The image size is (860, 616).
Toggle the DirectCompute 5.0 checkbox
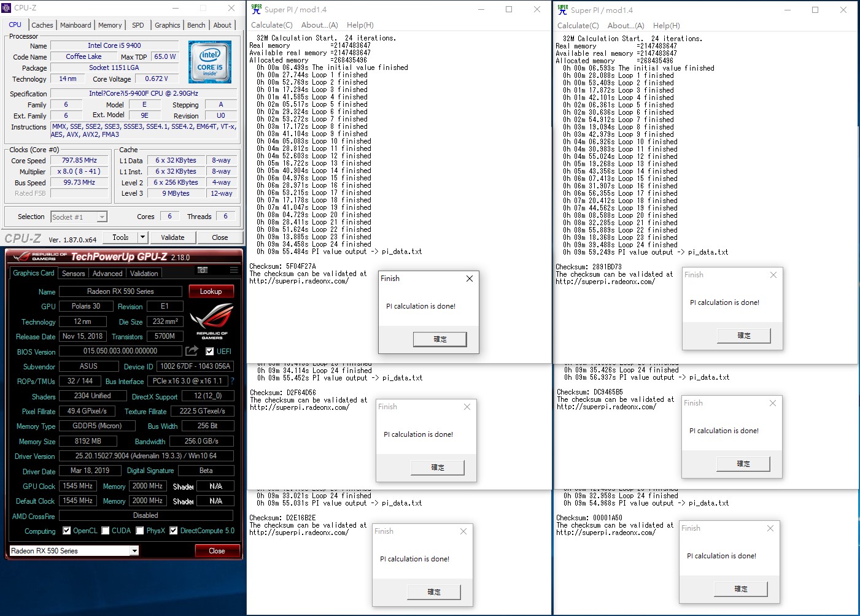pyautogui.click(x=174, y=531)
